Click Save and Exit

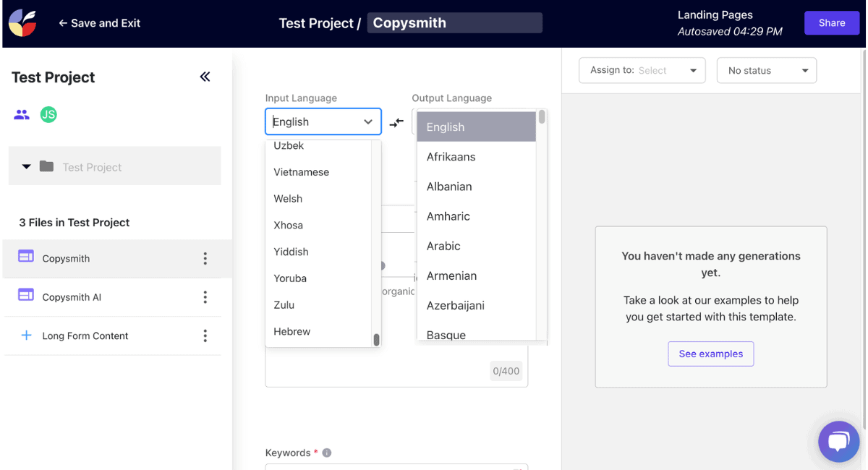(99, 23)
